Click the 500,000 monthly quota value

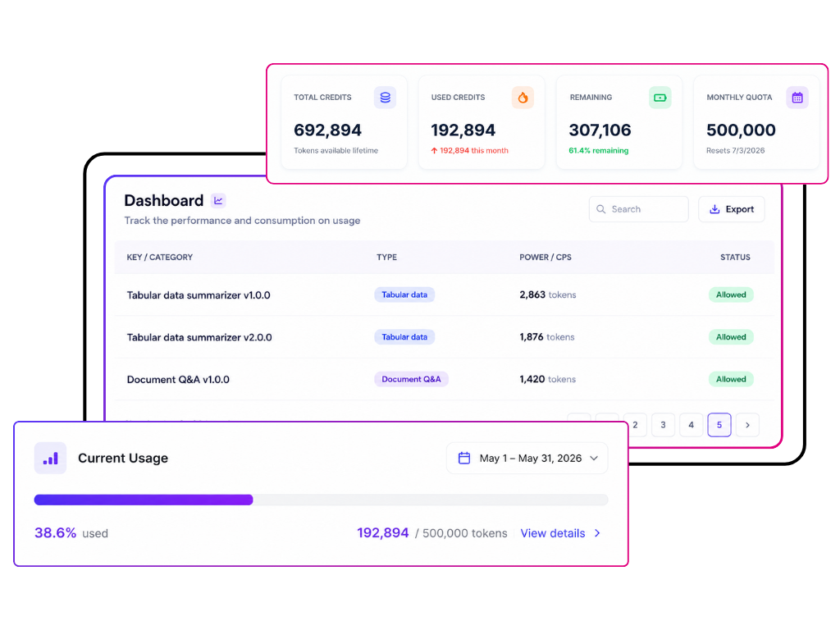pos(741,130)
